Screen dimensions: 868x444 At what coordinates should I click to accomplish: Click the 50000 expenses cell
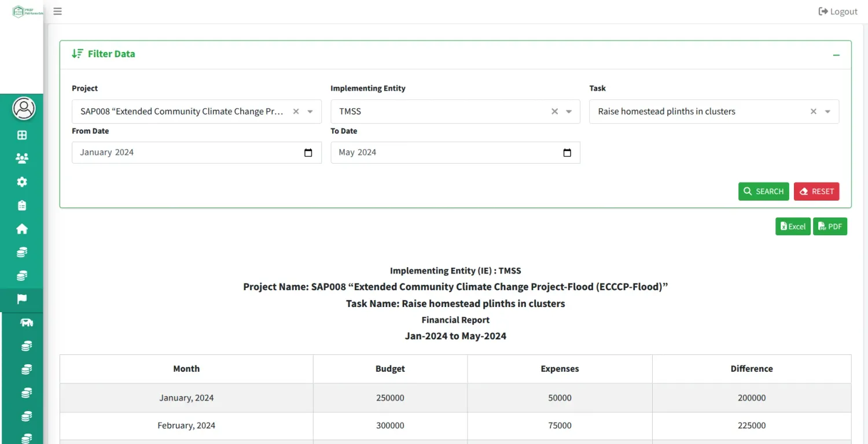pyautogui.click(x=560, y=398)
